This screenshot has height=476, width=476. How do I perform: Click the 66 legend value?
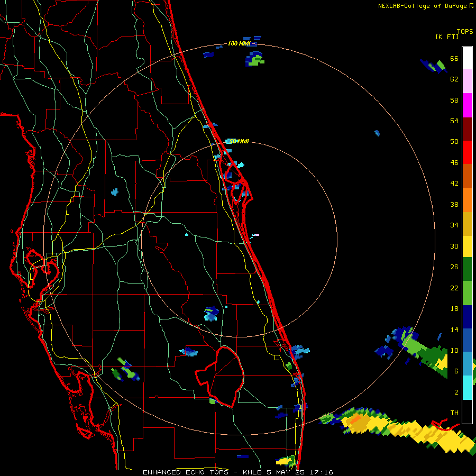pyautogui.click(x=454, y=59)
